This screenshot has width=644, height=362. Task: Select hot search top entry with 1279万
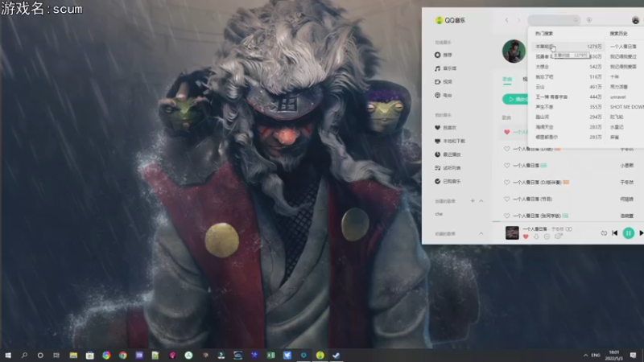(569, 47)
